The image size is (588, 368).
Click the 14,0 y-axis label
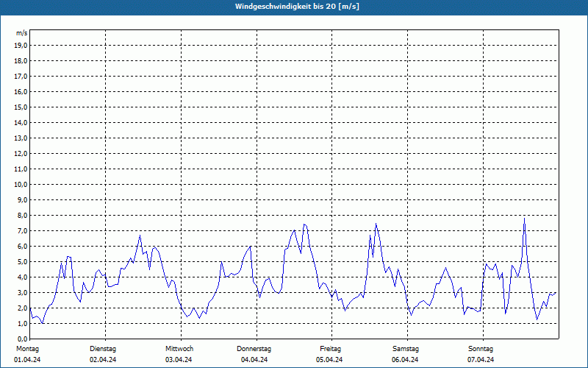tap(21, 122)
